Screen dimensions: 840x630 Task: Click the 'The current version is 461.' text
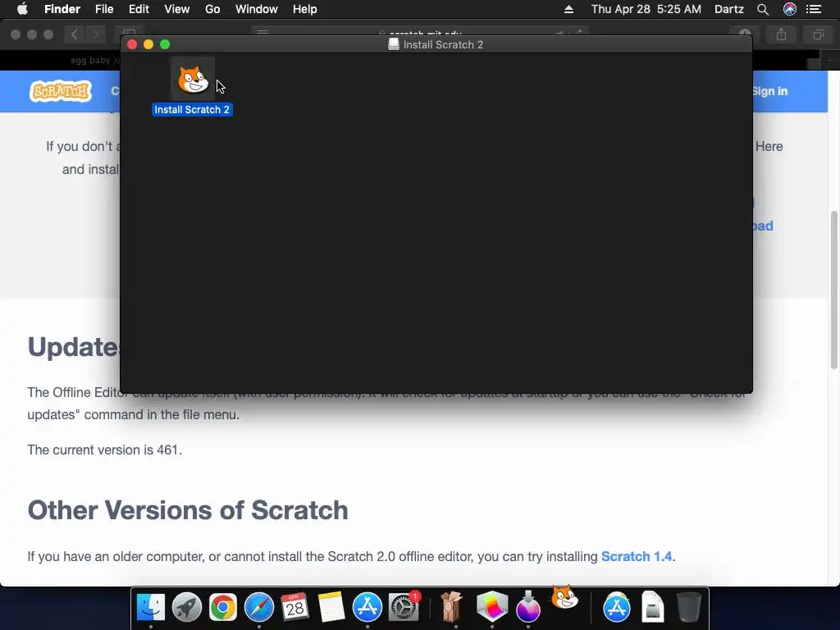tap(104, 450)
